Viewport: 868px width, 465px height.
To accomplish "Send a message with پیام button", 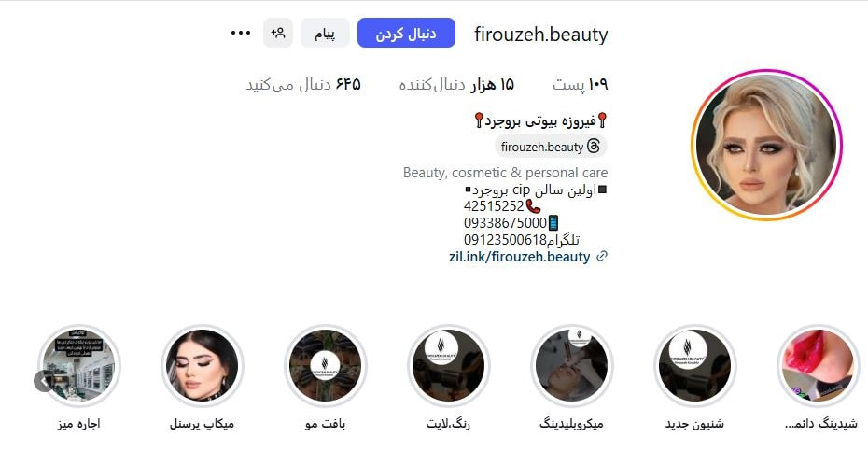I will pyautogui.click(x=325, y=34).
